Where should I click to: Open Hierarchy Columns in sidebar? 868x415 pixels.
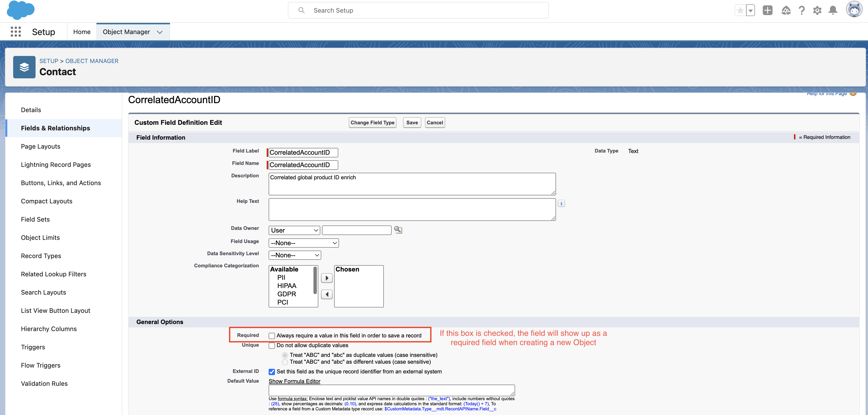pyautogui.click(x=49, y=329)
